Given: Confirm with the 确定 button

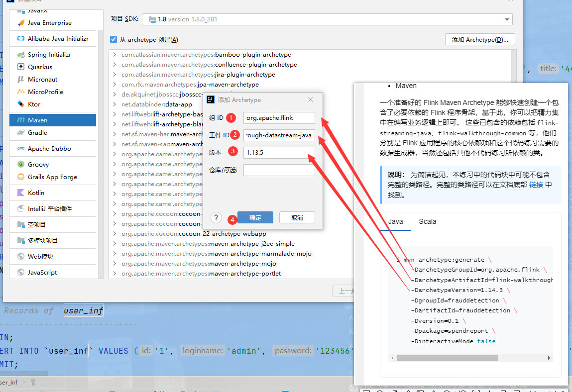Looking at the screenshot, I should click(255, 218).
